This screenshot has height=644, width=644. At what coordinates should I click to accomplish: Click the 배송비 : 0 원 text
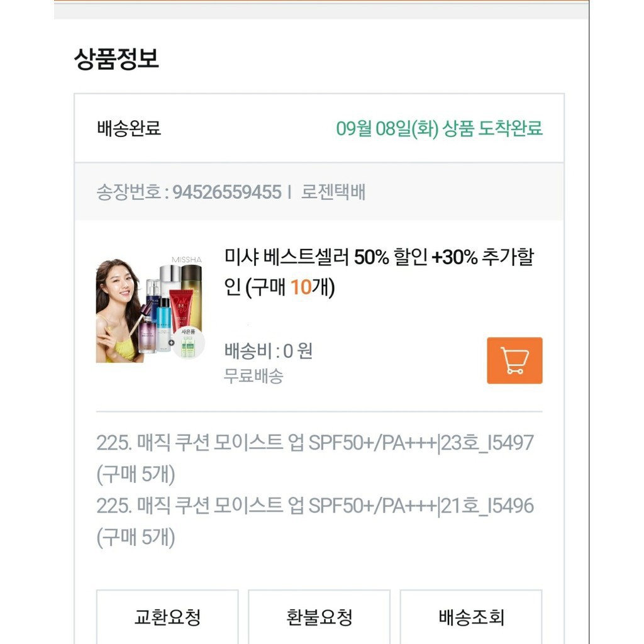point(268,351)
